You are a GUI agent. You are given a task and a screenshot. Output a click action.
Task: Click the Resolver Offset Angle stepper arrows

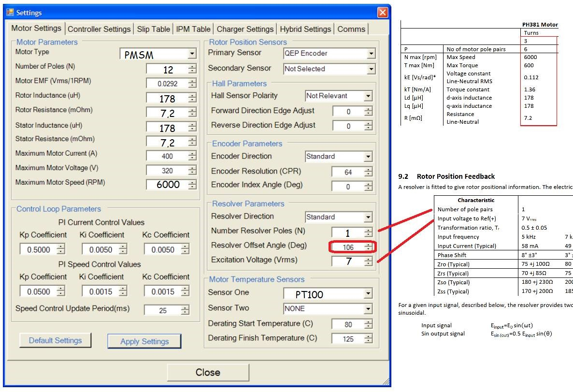tap(369, 247)
